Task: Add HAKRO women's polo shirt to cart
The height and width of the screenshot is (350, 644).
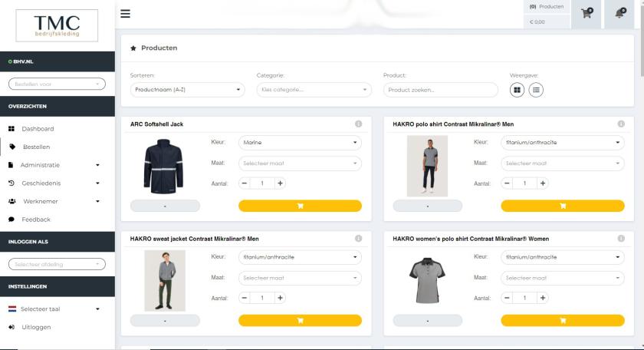Action: click(563, 320)
